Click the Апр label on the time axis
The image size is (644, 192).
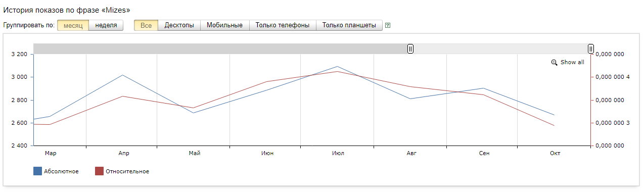[x=123, y=153]
